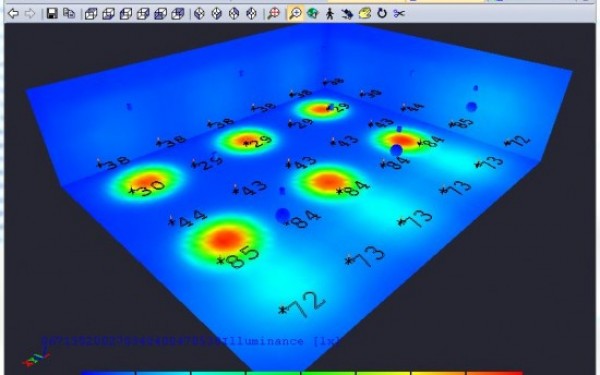
Task: Click the circular refresh arrow icon
Action: [x=382, y=14]
